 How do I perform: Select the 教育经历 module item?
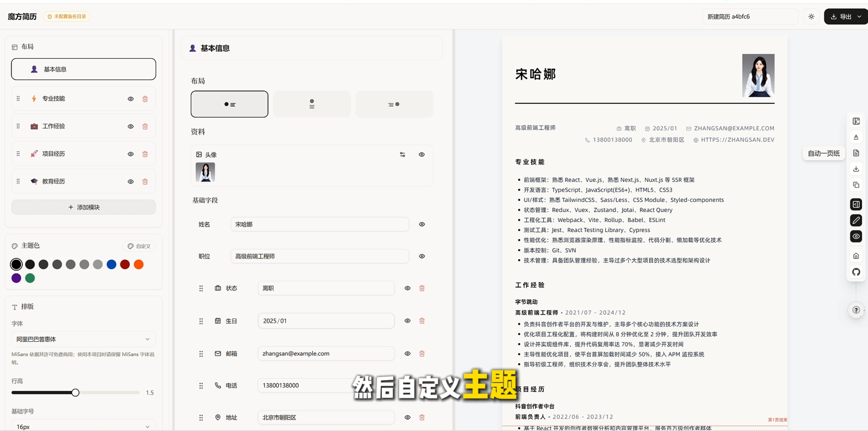point(54,181)
